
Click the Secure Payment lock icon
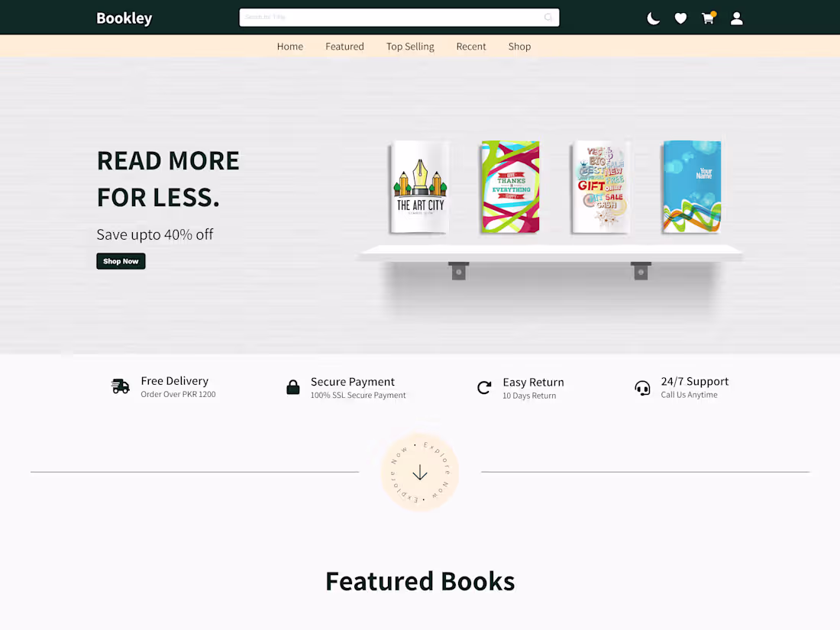[x=293, y=387]
